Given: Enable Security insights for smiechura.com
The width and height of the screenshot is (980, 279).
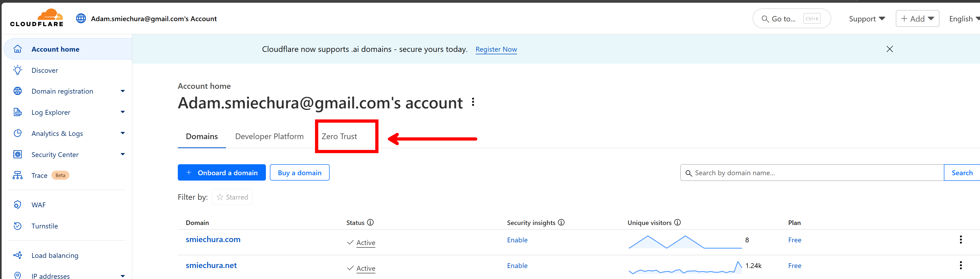Looking at the screenshot, I should pos(517,240).
